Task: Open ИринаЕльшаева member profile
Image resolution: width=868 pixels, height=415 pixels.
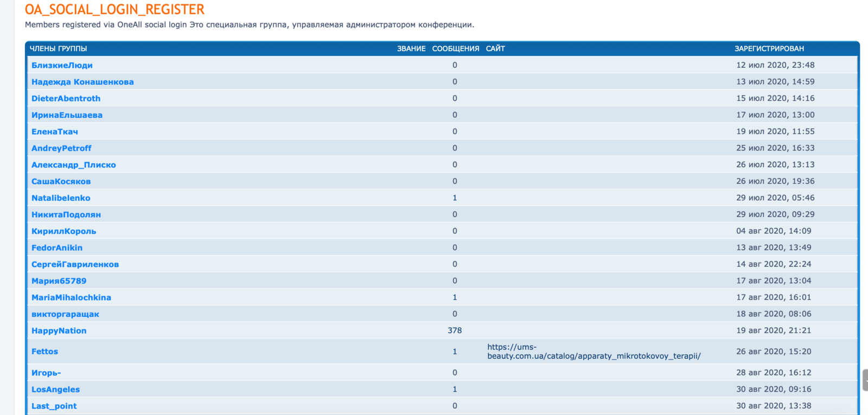Action: (67, 115)
